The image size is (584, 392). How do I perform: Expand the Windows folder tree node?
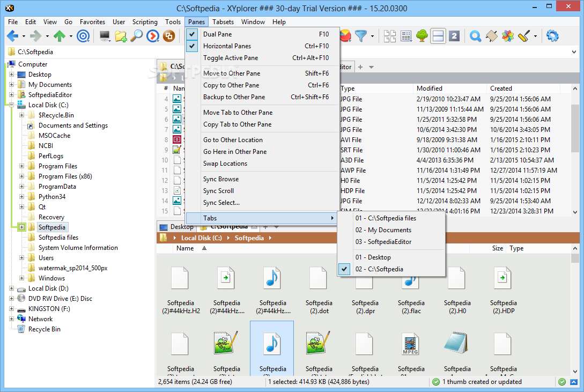[x=21, y=278]
